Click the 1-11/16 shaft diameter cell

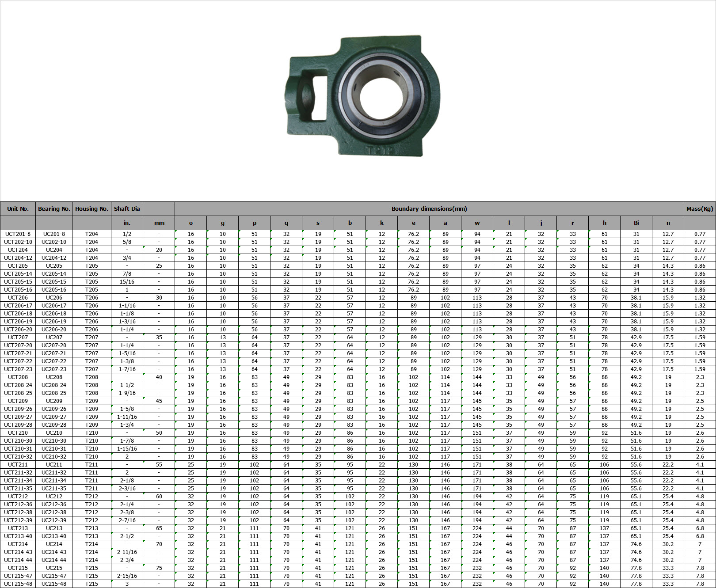127,417
